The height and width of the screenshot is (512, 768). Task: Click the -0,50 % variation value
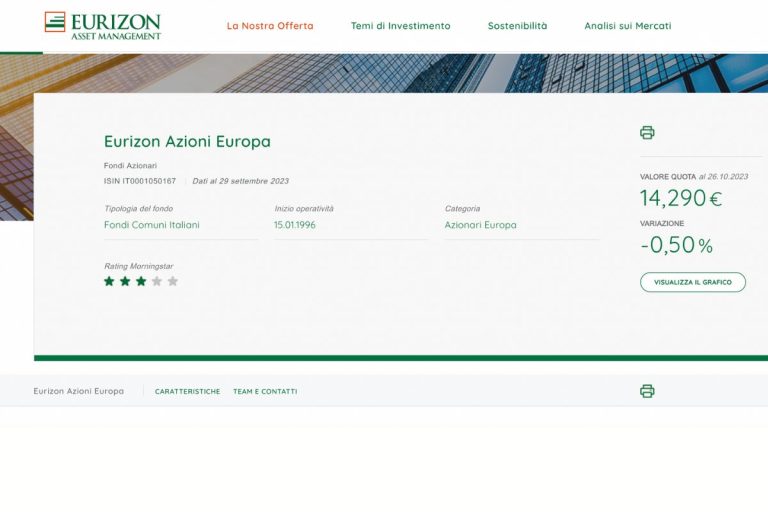pos(676,245)
